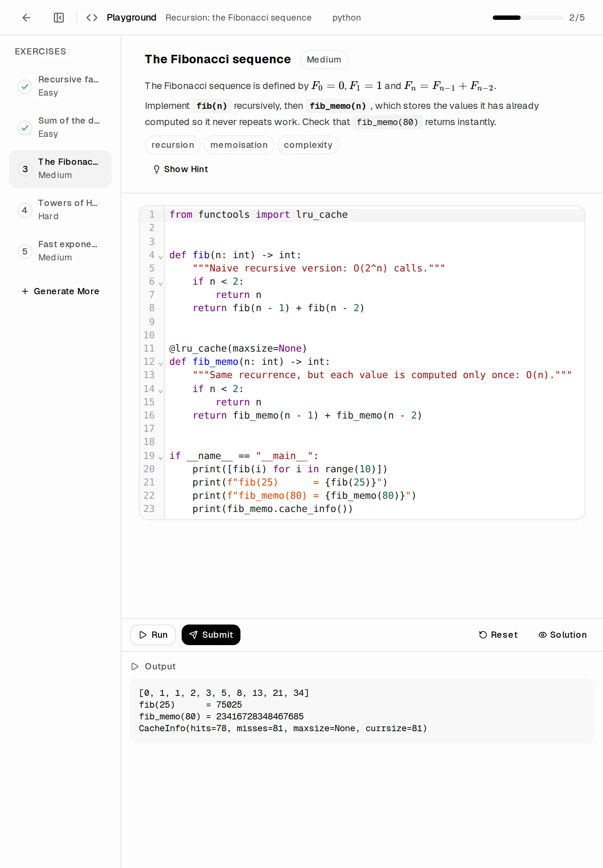Click the completed checkmark for Sum of the digits
The height and width of the screenshot is (868, 603).
tap(25, 128)
